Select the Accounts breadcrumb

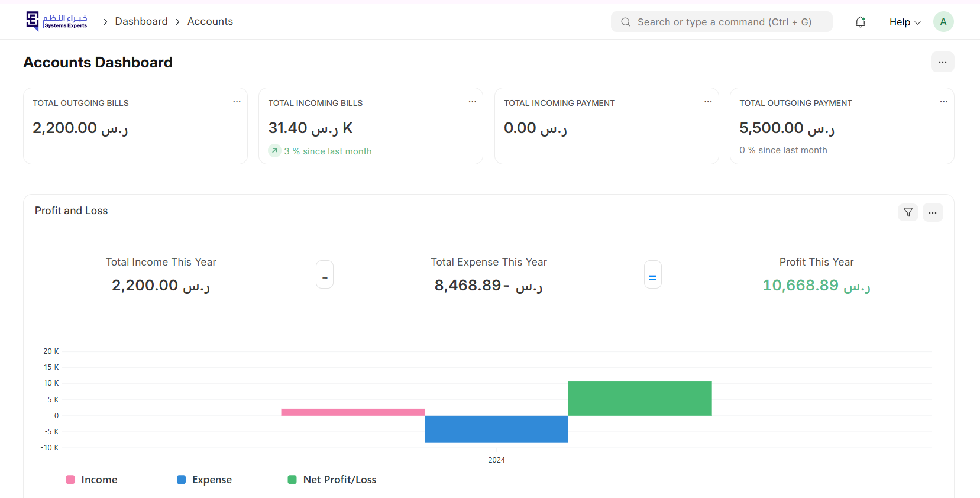[x=210, y=21]
